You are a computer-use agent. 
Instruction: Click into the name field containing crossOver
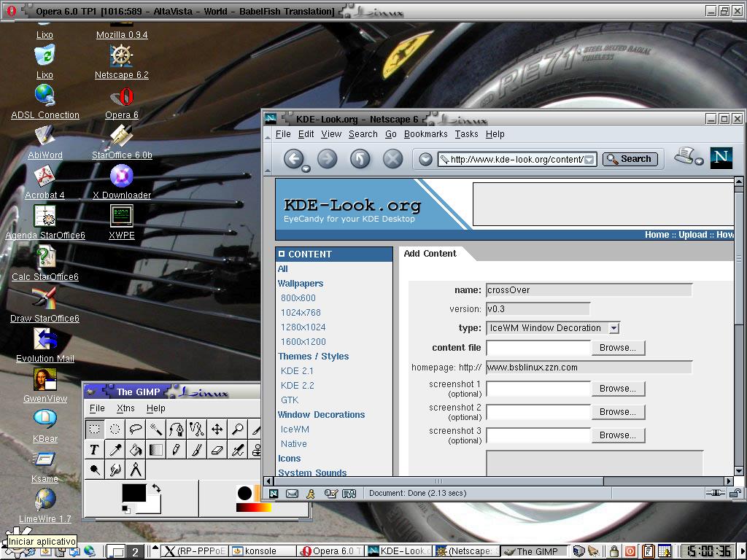coord(589,290)
